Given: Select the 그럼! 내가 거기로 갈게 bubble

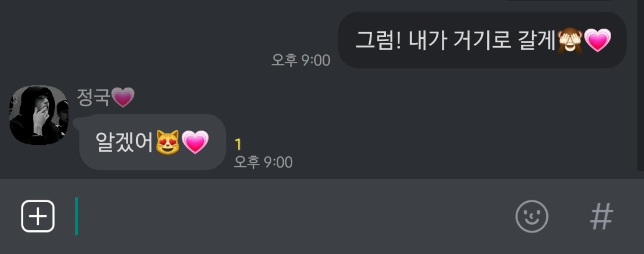Looking at the screenshot, I should click(x=482, y=40).
